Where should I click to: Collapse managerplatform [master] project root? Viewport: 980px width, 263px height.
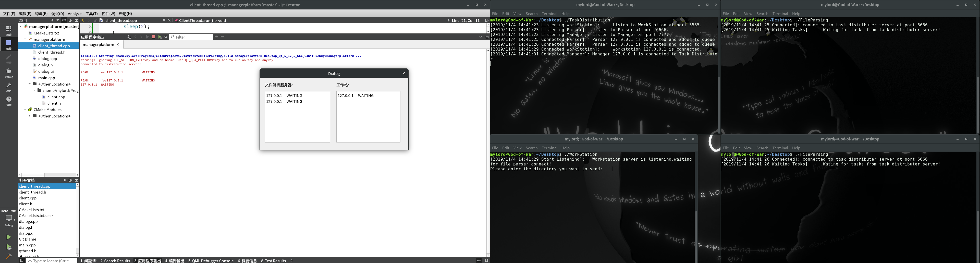(x=20, y=26)
